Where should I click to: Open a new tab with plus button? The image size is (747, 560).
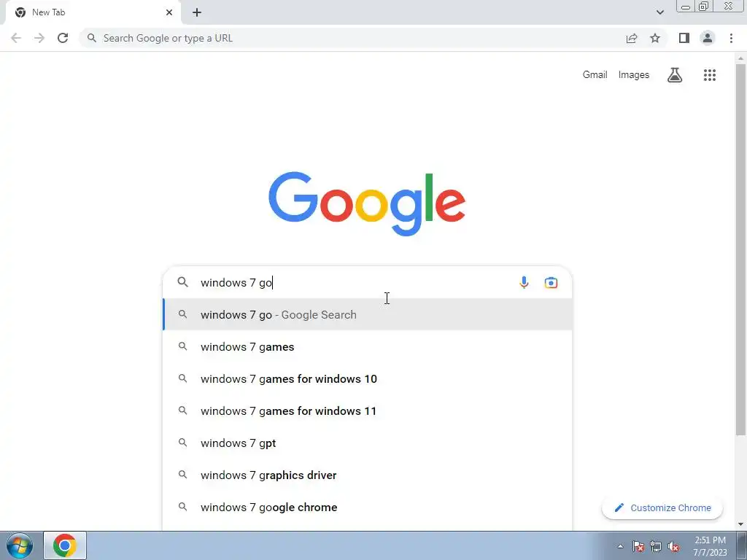coord(197,12)
